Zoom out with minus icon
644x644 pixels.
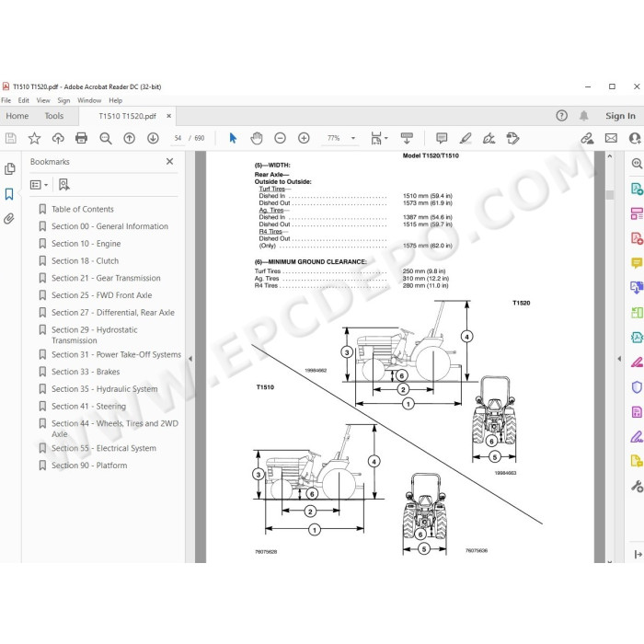pos(280,138)
